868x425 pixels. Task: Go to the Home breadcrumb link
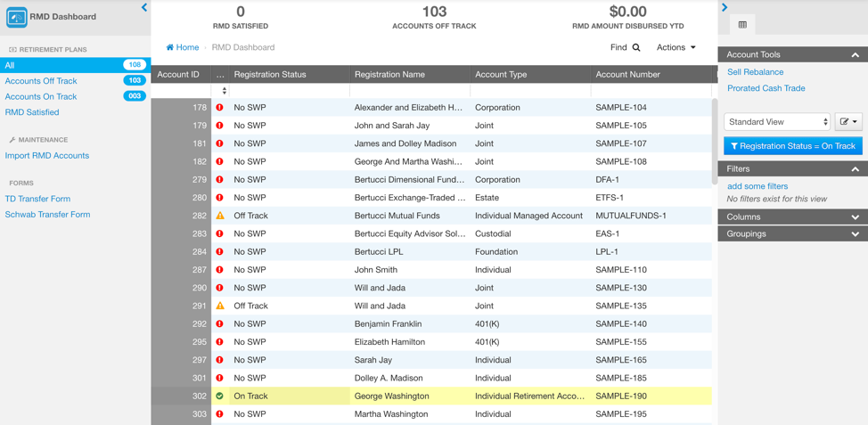point(183,47)
